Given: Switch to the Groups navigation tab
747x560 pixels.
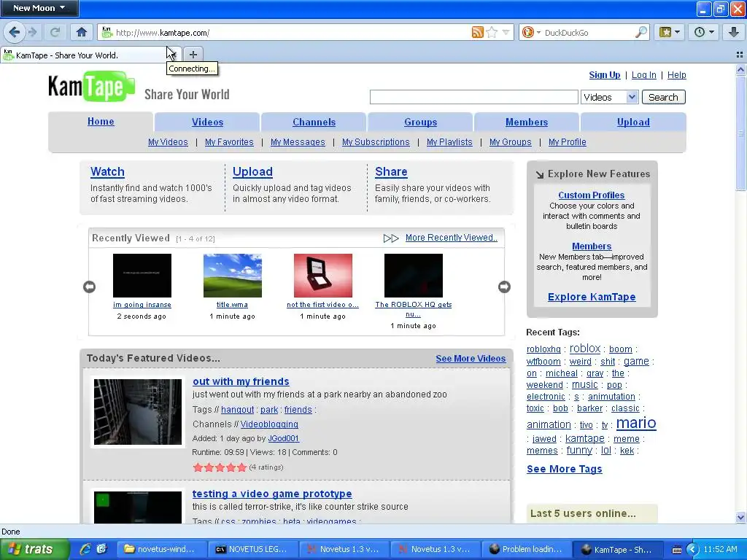Looking at the screenshot, I should tap(420, 122).
